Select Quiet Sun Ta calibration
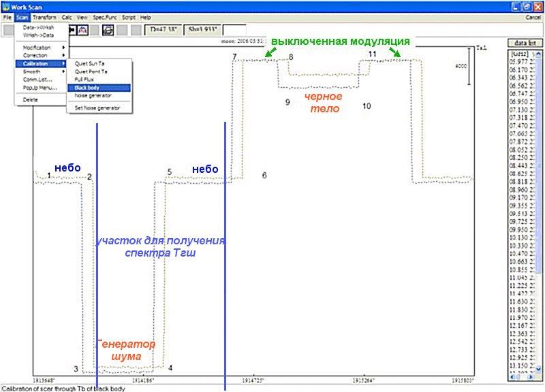This screenshot has height=392, width=545. (99, 63)
